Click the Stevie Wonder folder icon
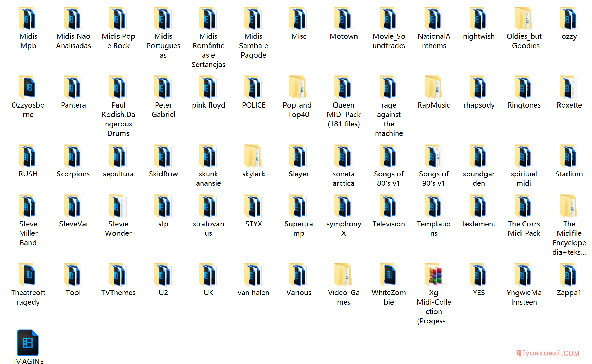Screen dimensions: 592x364 (x=118, y=206)
